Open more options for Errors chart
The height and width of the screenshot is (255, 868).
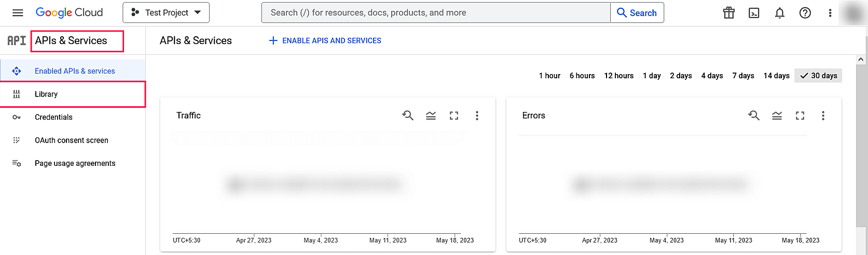click(823, 116)
